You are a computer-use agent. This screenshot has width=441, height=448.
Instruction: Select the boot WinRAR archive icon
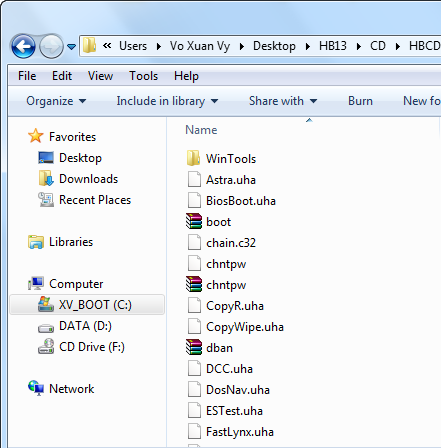194,221
